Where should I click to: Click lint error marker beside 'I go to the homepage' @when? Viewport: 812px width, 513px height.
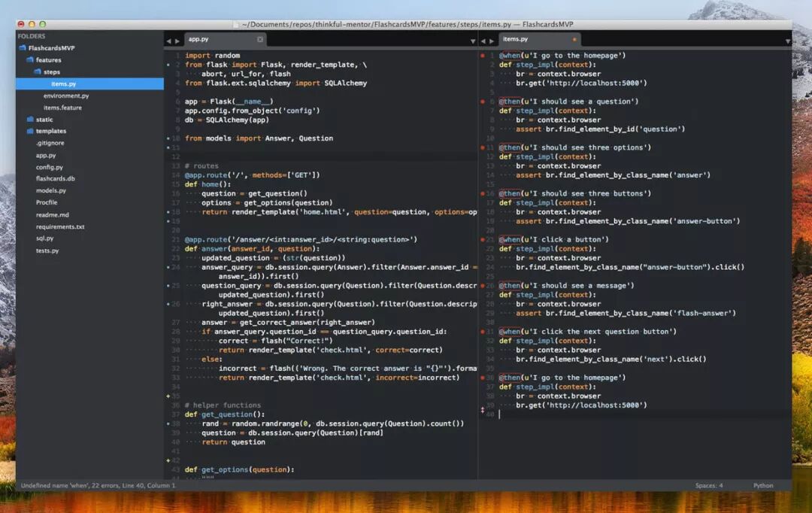pyautogui.click(x=483, y=56)
